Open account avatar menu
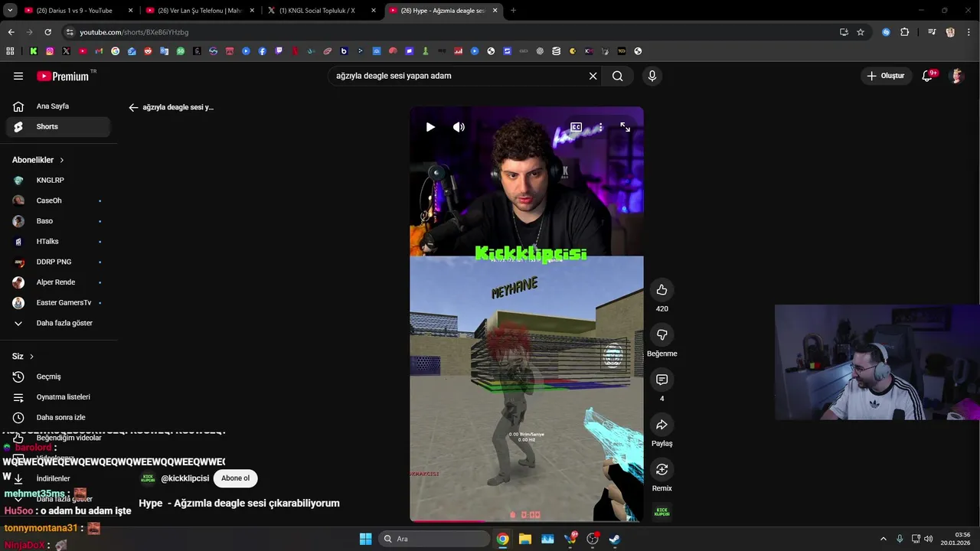Viewport: 980px width, 551px height. (x=956, y=76)
